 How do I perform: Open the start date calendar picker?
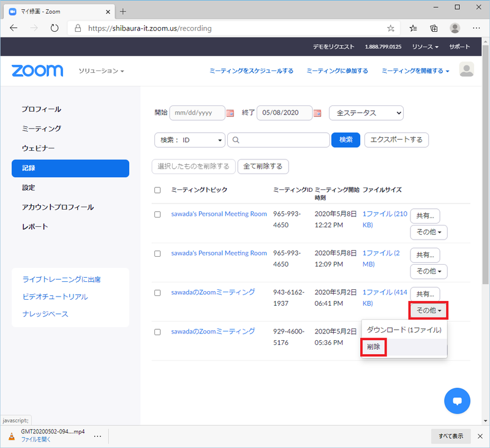tap(230, 113)
